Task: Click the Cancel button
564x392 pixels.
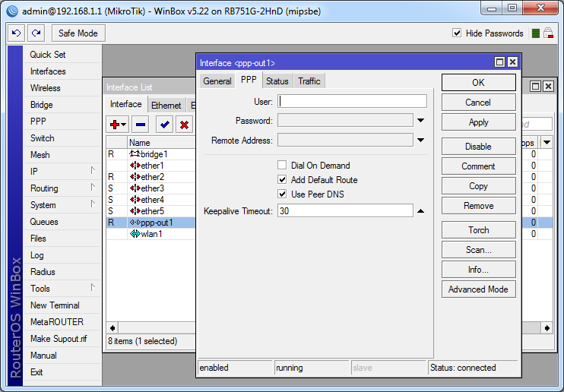Action: click(x=478, y=103)
